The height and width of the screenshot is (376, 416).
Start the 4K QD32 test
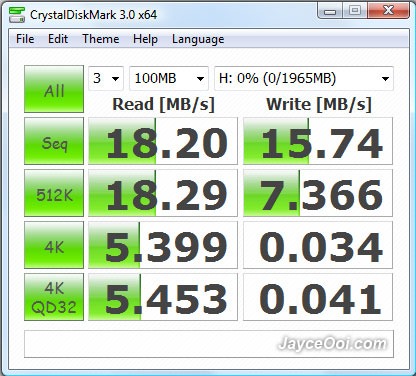point(54,297)
